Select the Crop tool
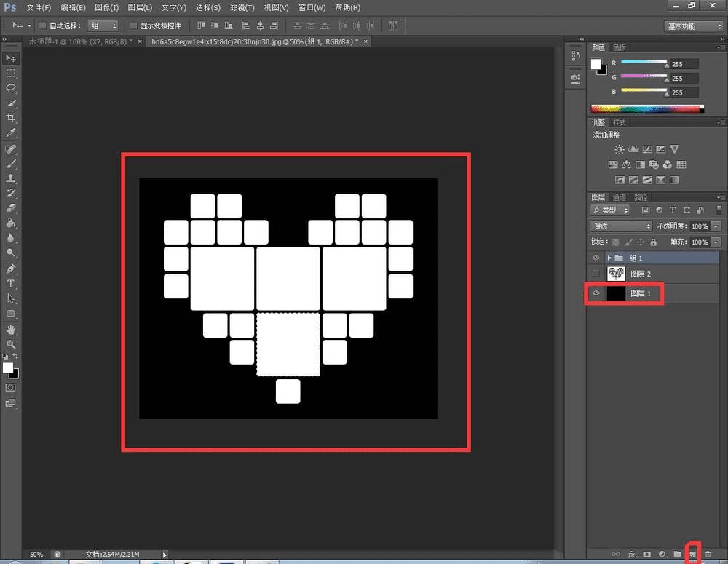Image resolution: width=728 pixels, height=564 pixels. pyautogui.click(x=11, y=118)
